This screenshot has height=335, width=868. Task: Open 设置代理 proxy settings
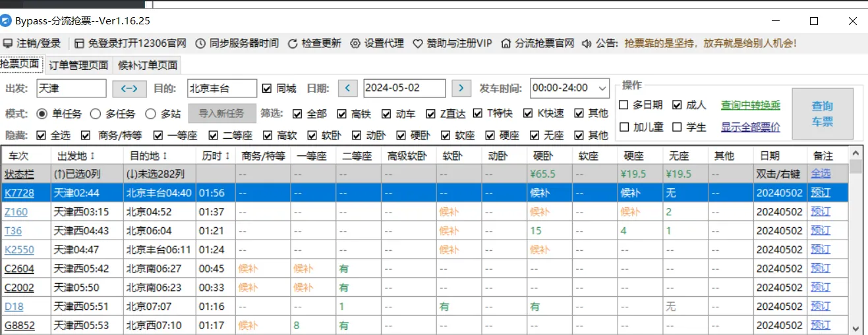coord(355,43)
